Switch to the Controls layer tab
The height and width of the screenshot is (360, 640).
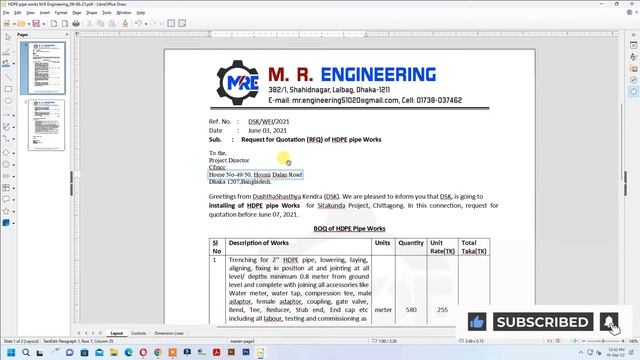click(138, 333)
